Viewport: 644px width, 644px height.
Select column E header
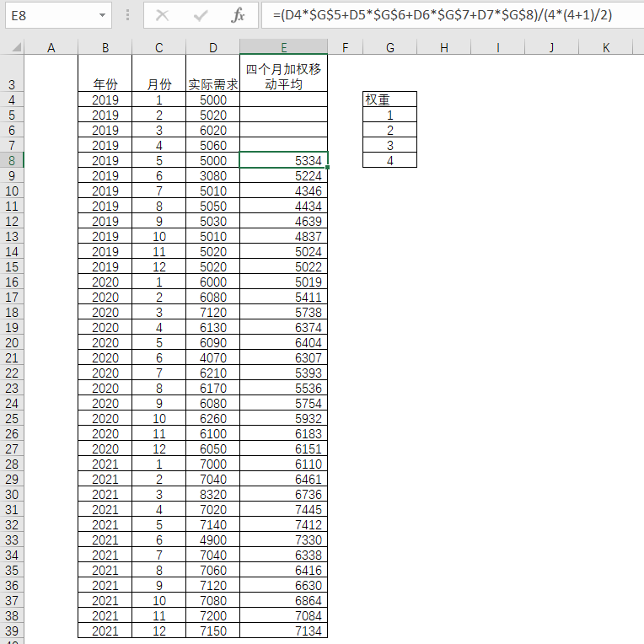tap(283, 48)
